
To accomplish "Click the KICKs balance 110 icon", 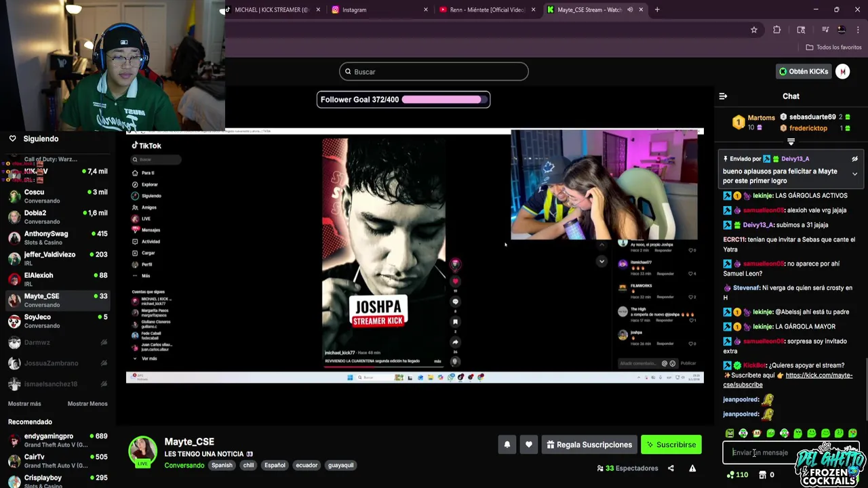I will pyautogui.click(x=730, y=475).
